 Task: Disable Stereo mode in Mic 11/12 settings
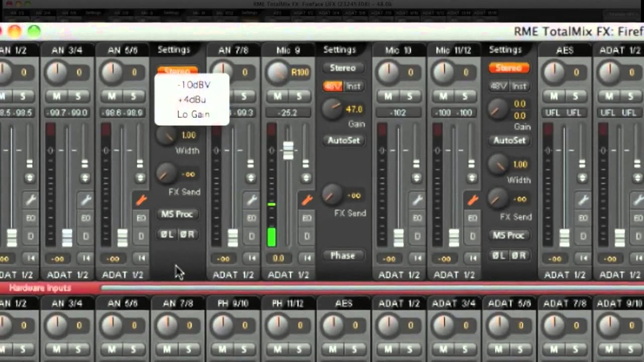pyautogui.click(x=508, y=68)
